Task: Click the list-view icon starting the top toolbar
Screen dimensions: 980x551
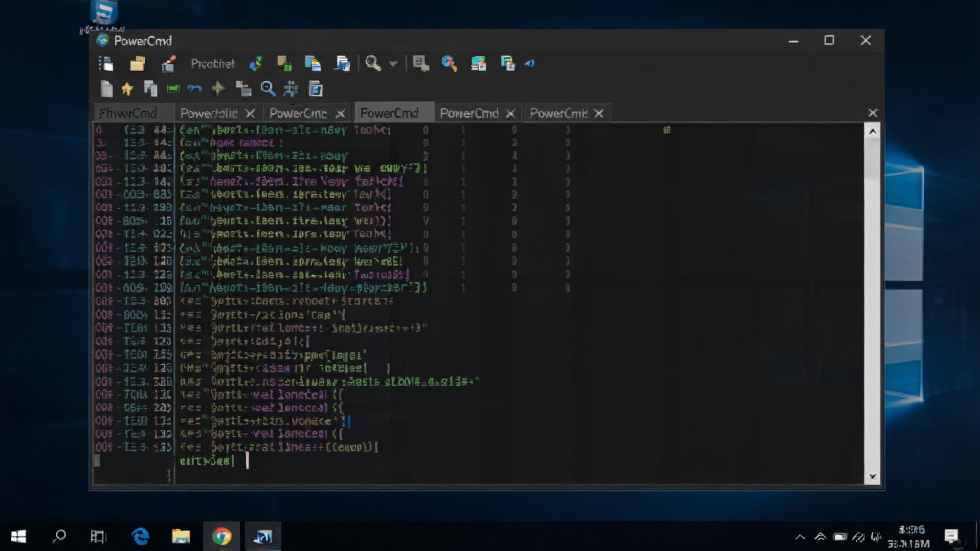Action: pyautogui.click(x=105, y=63)
